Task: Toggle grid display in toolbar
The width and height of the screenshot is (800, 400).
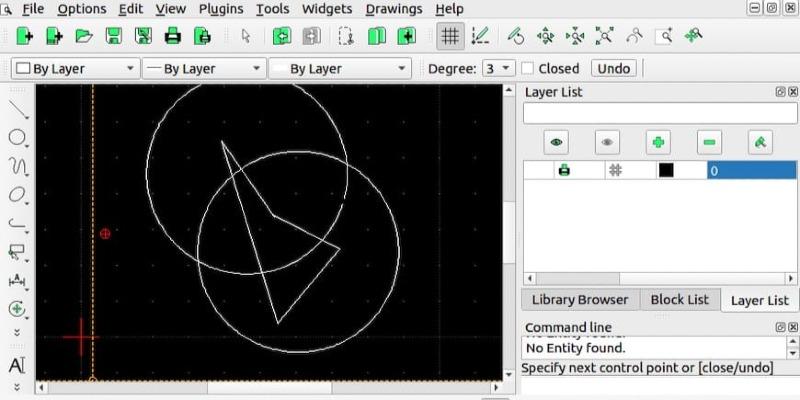Action: (x=450, y=36)
